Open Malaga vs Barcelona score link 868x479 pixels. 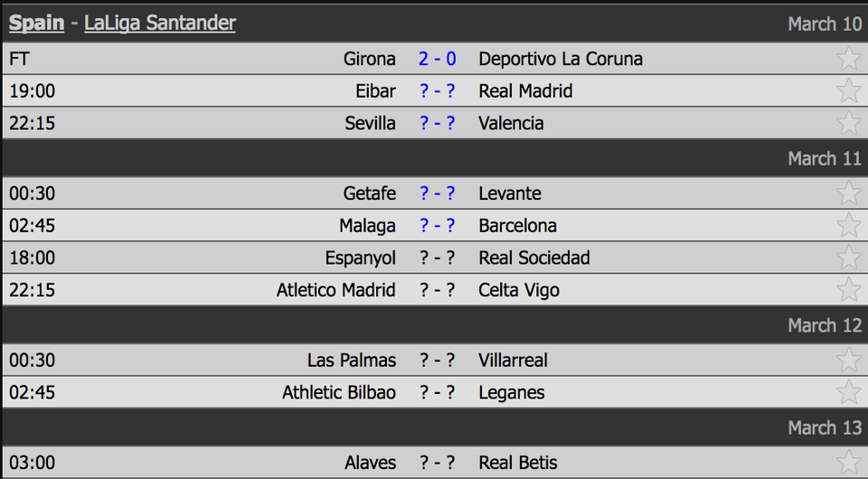pyautogui.click(x=438, y=226)
